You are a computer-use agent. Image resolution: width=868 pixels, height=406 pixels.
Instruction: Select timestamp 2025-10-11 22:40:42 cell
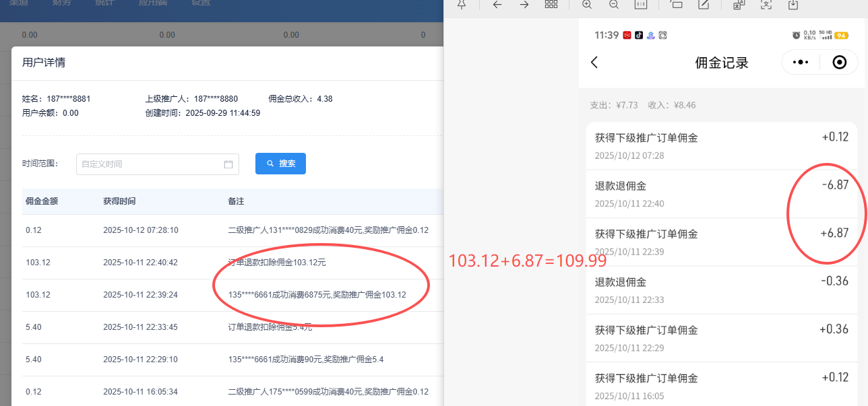[140, 263]
